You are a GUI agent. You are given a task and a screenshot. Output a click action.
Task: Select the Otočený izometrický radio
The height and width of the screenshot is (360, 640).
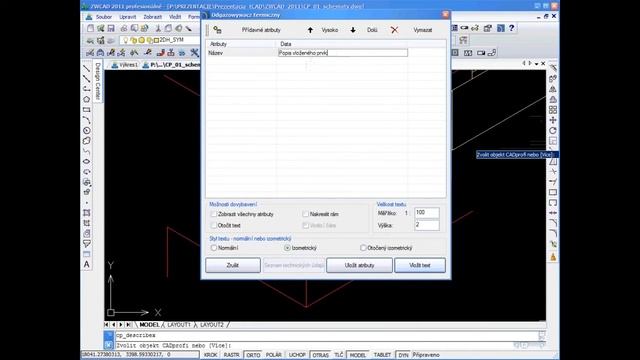click(363, 248)
